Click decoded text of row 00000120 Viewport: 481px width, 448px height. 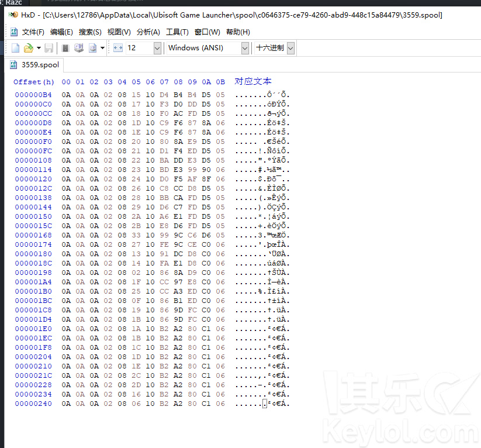[x=262, y=179]
